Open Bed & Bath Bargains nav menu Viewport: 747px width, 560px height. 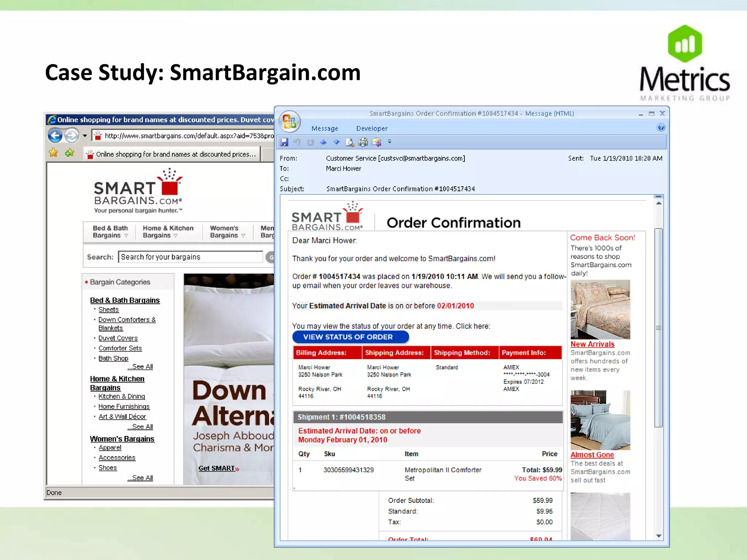coord(111,232)
